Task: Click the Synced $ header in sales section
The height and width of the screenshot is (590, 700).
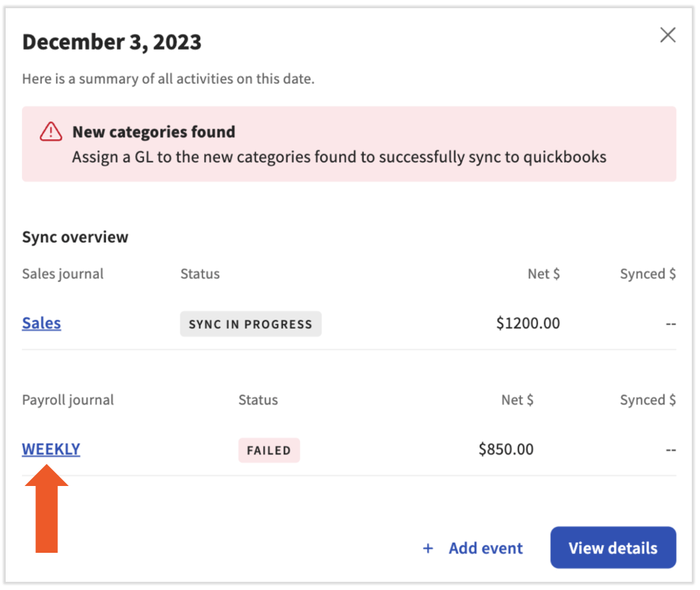Action: click(648, 274)
